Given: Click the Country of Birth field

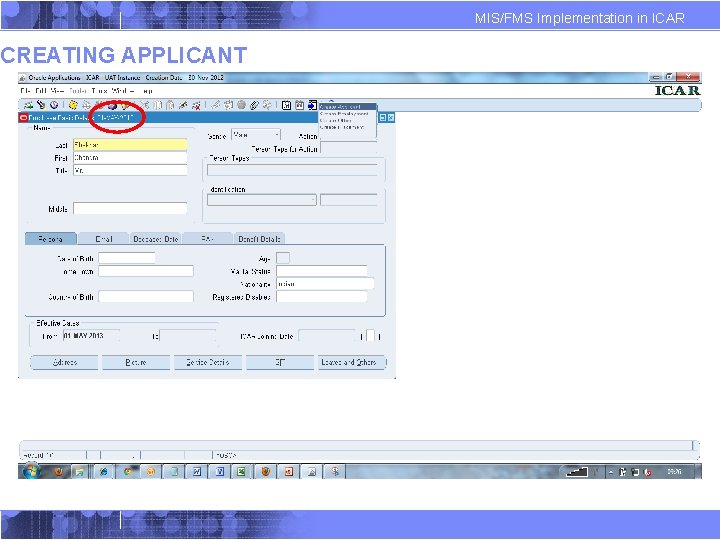Looking at the screenshot, I should pyautogui.click(x=146, y=297).
